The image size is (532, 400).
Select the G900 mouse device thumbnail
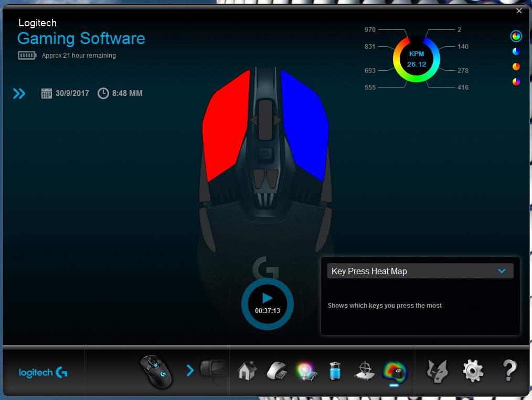pos(157,372)
